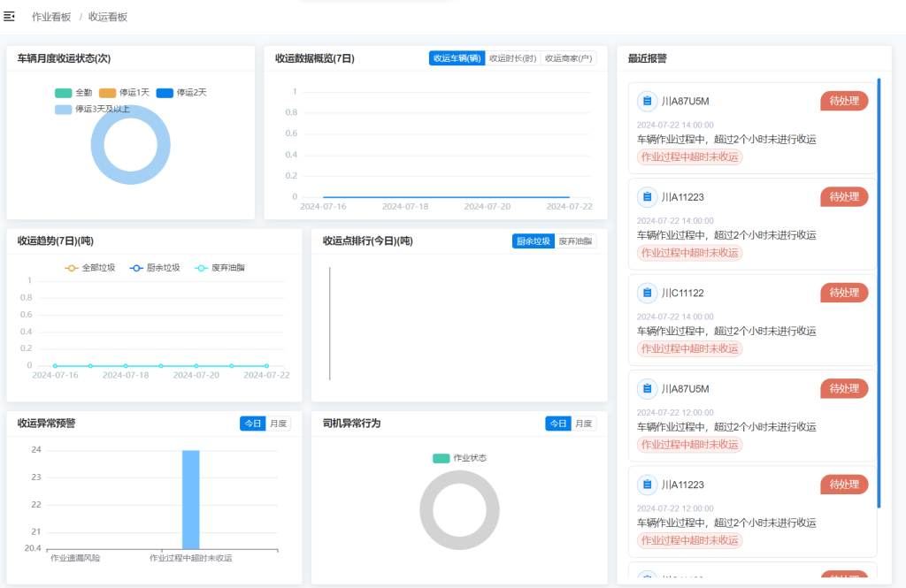Switch to 收运商家(户) tab
Viewport: 906px width, 588px height.
pyautogui.click(x=568, y=58)
